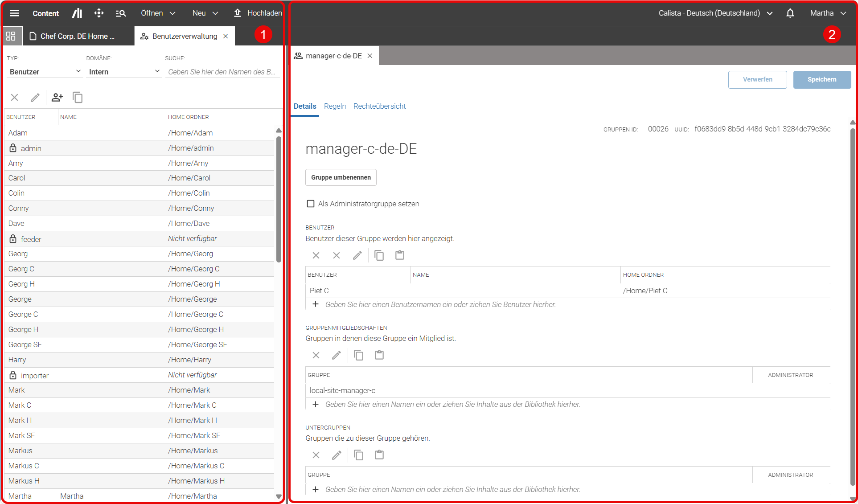
Task: Open the Neu dropdown menu
Action: (x=205, y=13)
